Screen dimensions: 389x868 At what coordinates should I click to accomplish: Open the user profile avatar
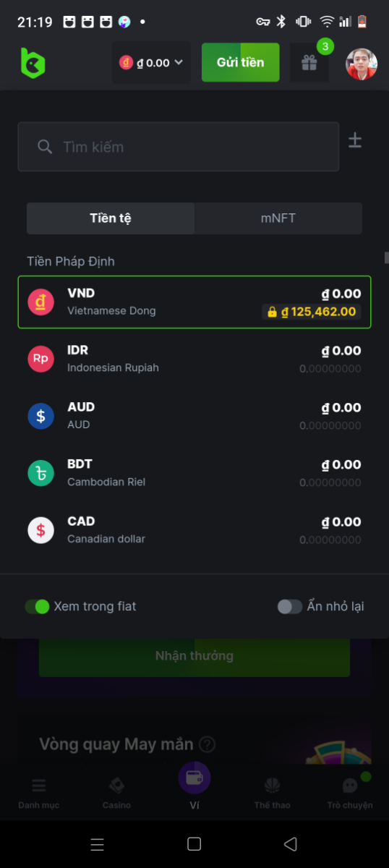point(362,64)
